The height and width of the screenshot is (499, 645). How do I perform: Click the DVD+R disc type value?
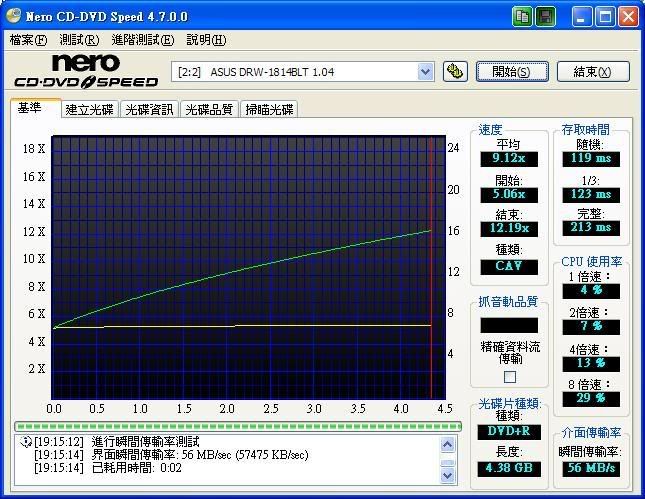click(x=509, y=432)
